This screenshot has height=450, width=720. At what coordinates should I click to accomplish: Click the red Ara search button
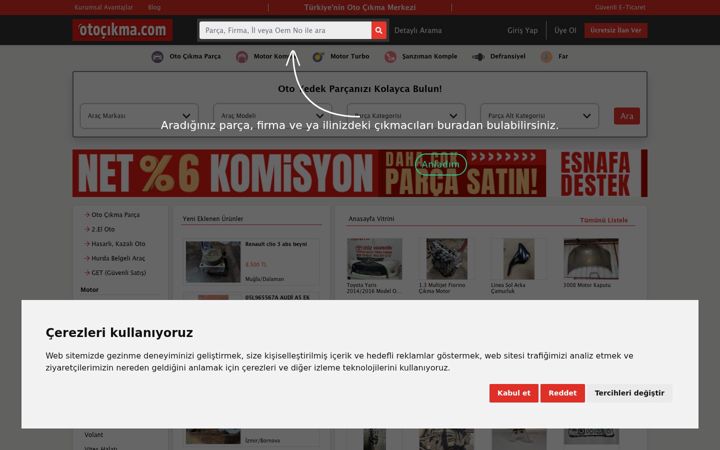[x=627, y=116]
